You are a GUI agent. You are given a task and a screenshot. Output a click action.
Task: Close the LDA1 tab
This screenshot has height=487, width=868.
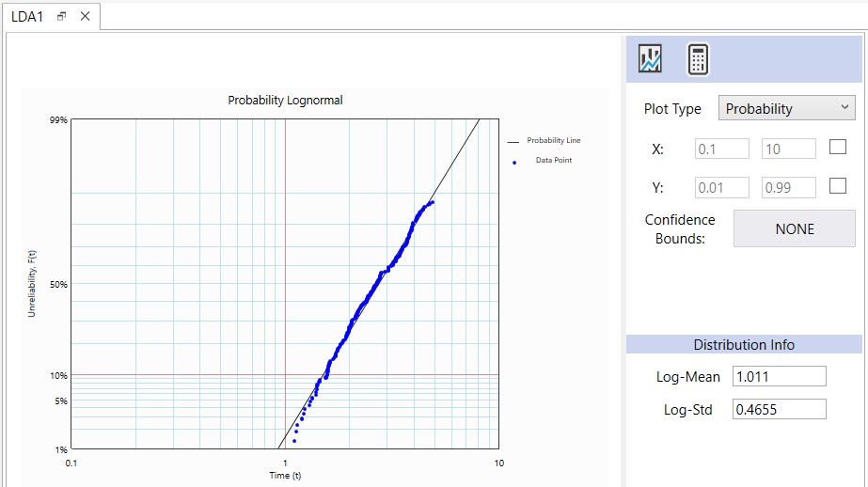coord(84,17)
